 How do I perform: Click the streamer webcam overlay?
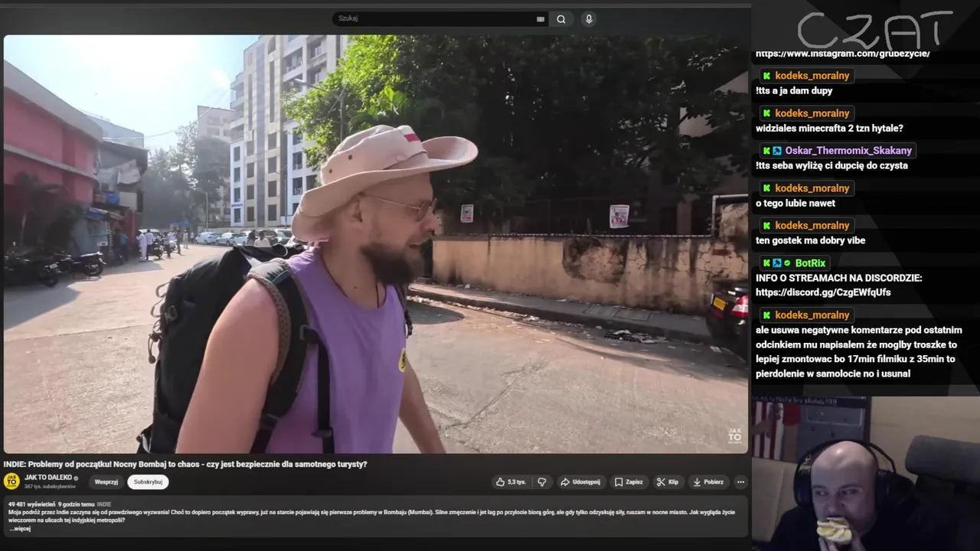tap(866, 474)
